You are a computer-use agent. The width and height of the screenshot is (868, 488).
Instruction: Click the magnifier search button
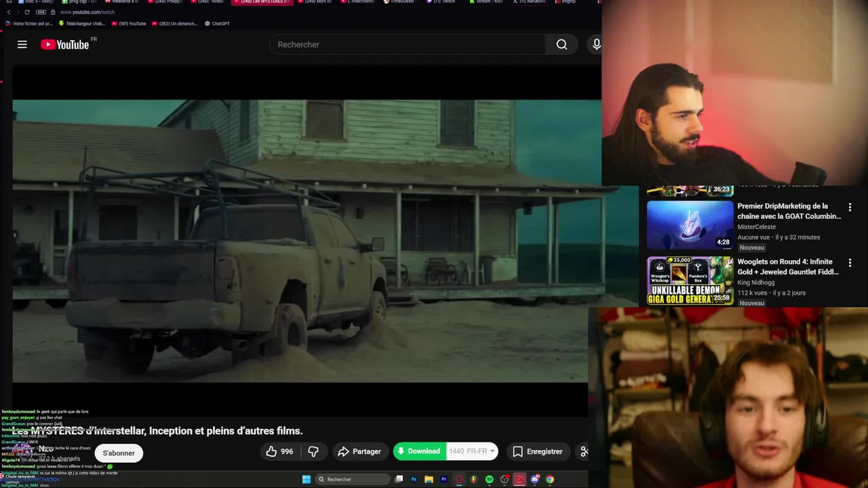click(561, 45)
